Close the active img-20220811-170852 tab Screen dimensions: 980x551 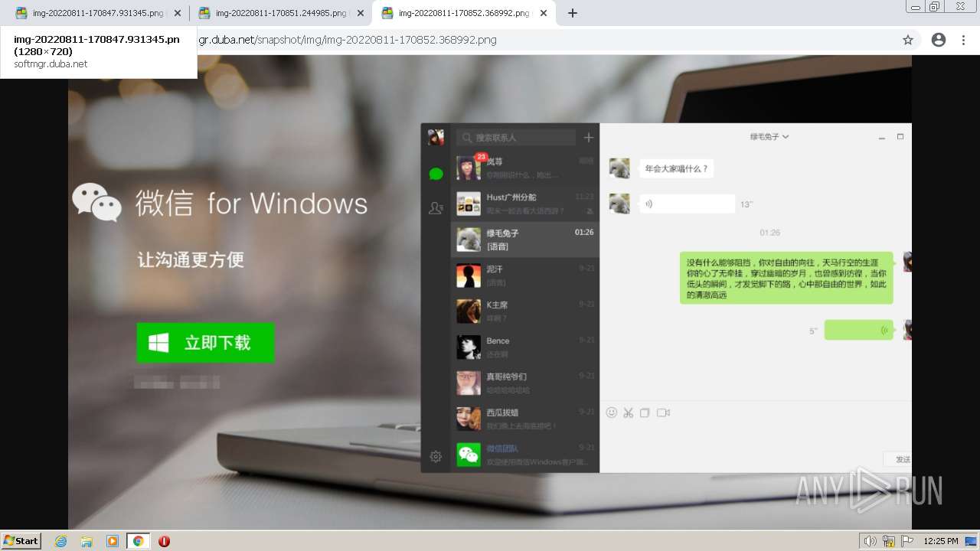(x=544, y=13)
